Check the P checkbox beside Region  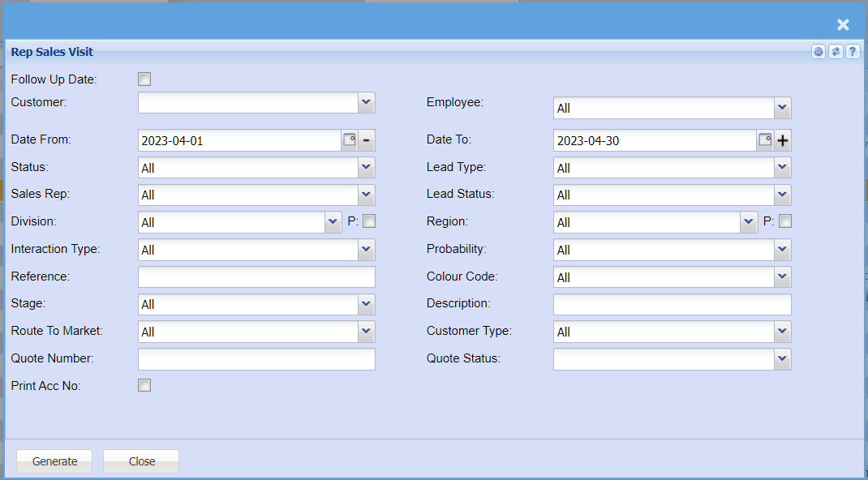click(785, 221)
